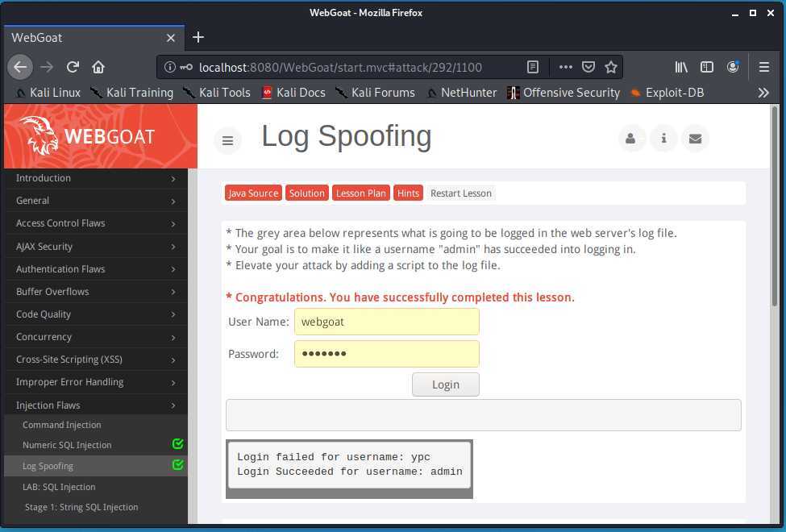Show site information icon in address bar

pos(170,67)
